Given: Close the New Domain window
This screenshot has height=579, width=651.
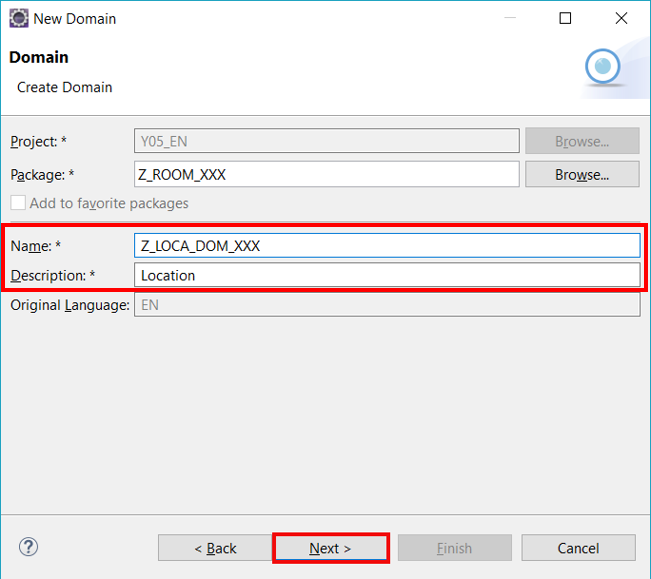Looking at the screenshot, I should [x=621, y=18].
